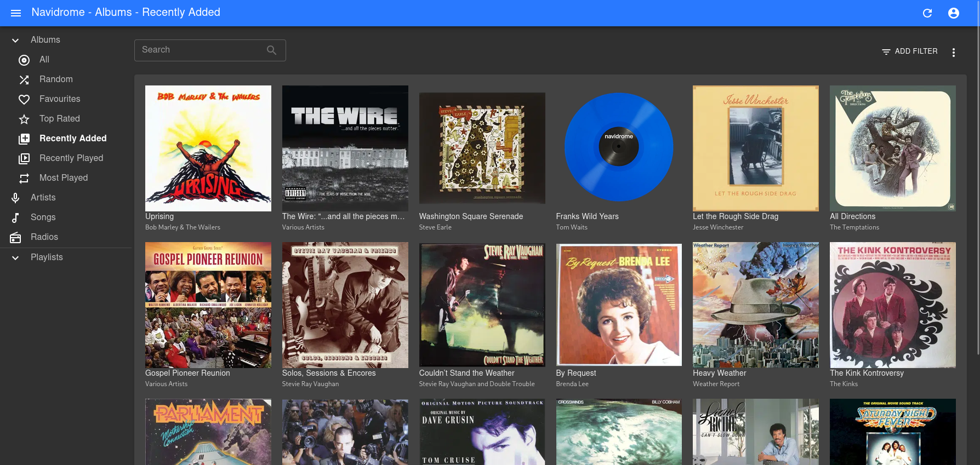Open the hamburger menu icon

tap(16, 13)
